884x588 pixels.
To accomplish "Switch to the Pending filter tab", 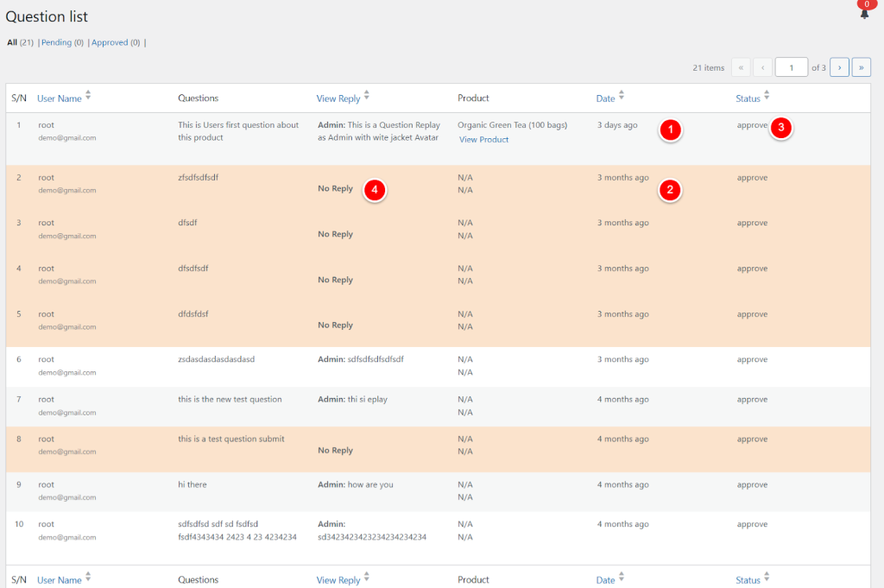I will (x=61, y=42).
